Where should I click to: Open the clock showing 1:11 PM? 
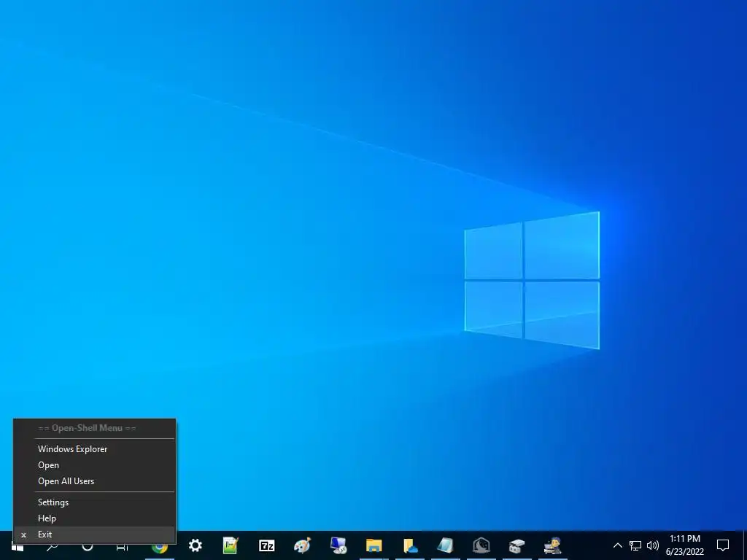coord(684,545)
